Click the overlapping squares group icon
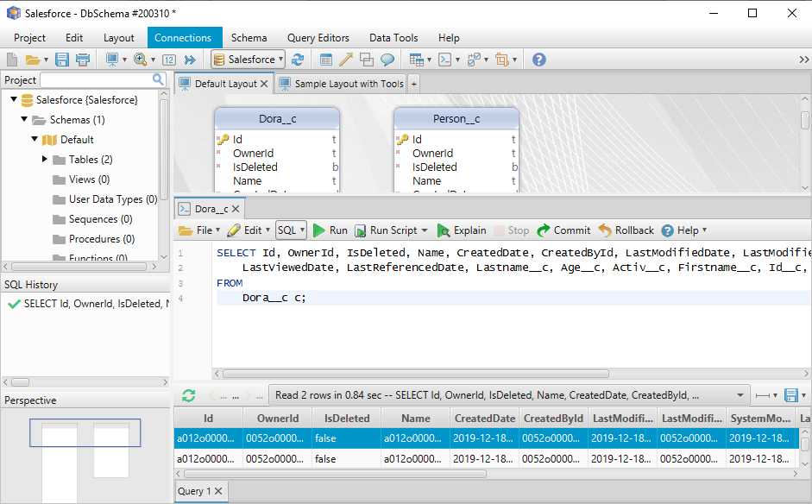Screen dimensions: 812x504 click(x=367, y=60)
